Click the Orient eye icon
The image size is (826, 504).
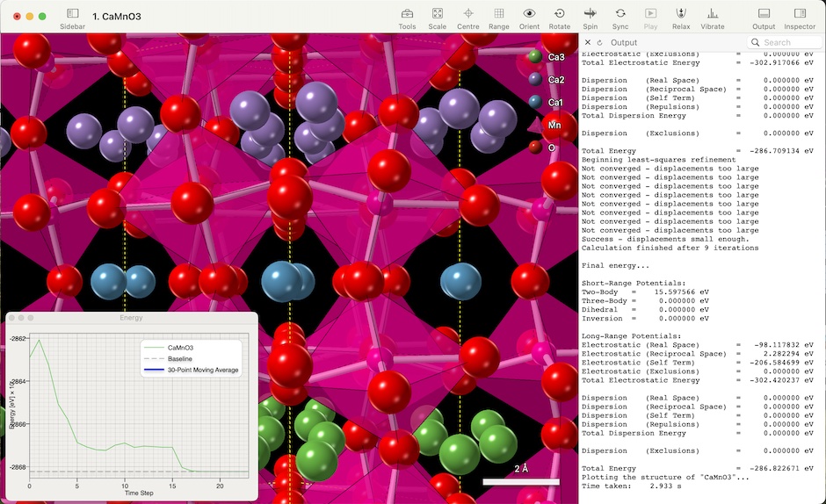coord(529,14)
